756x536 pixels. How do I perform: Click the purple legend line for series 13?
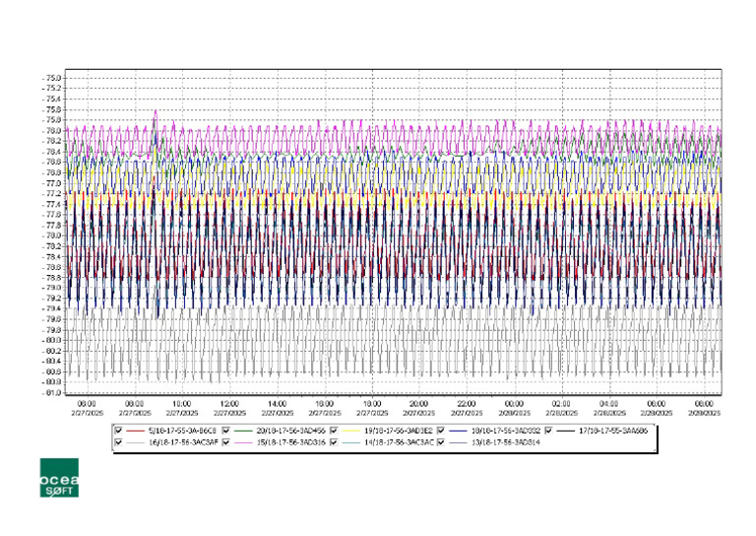(458, 442)
